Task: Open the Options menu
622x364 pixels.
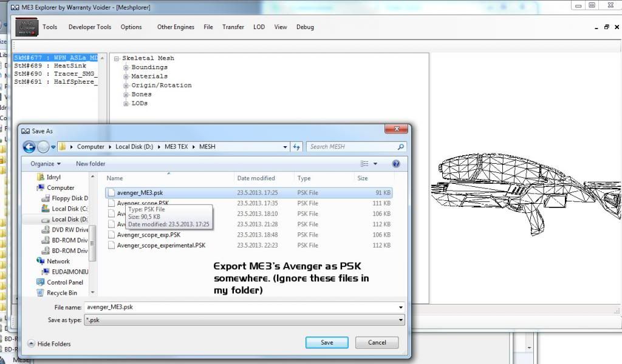Action: [x=131, y=27]
